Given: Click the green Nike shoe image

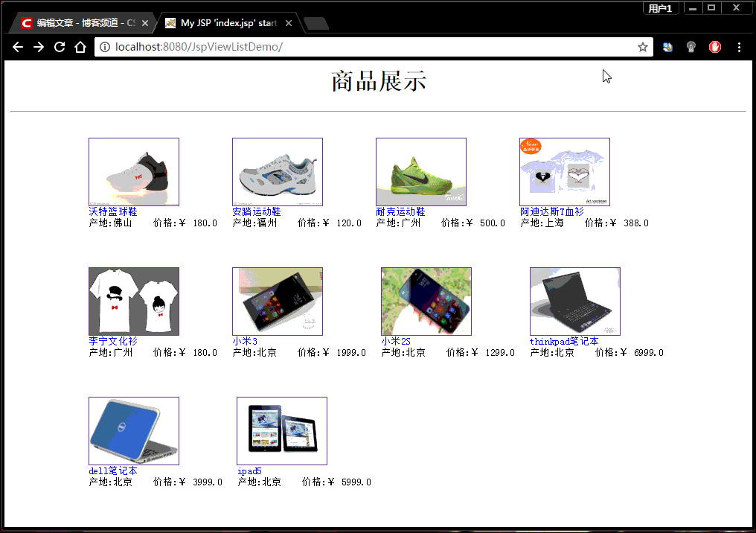Looking at the screenshot, I should (421, 172).
